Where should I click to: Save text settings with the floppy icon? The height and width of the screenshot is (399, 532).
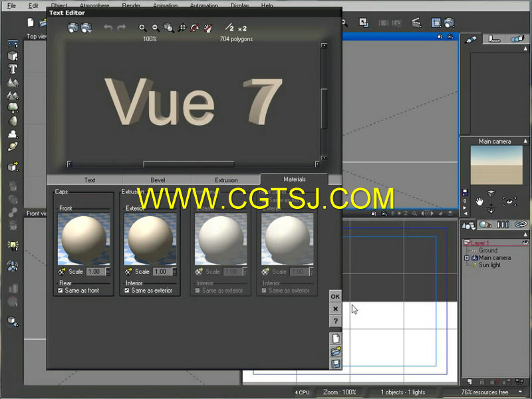(x=336, y=364)
